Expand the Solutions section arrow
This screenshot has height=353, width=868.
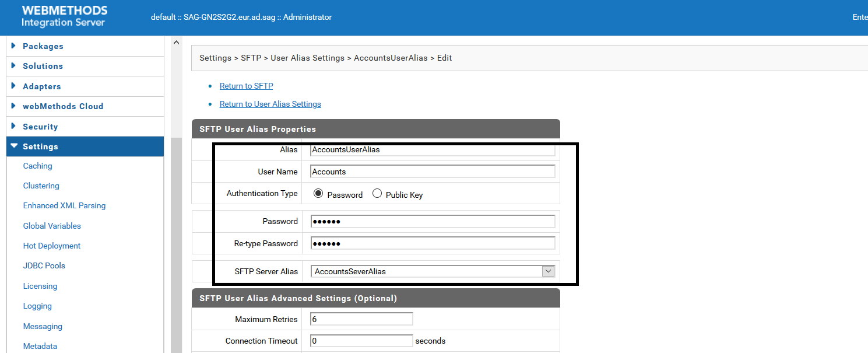pos(13,66)
